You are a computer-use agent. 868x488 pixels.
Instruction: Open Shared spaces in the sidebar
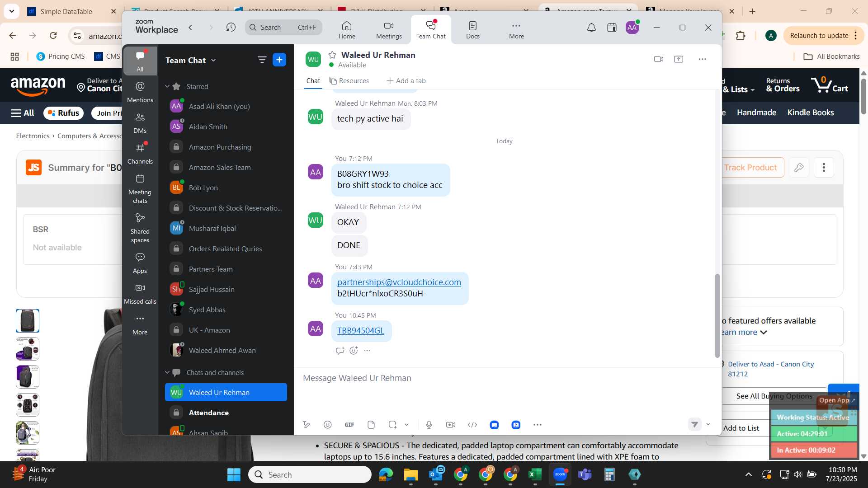[140, 228]
